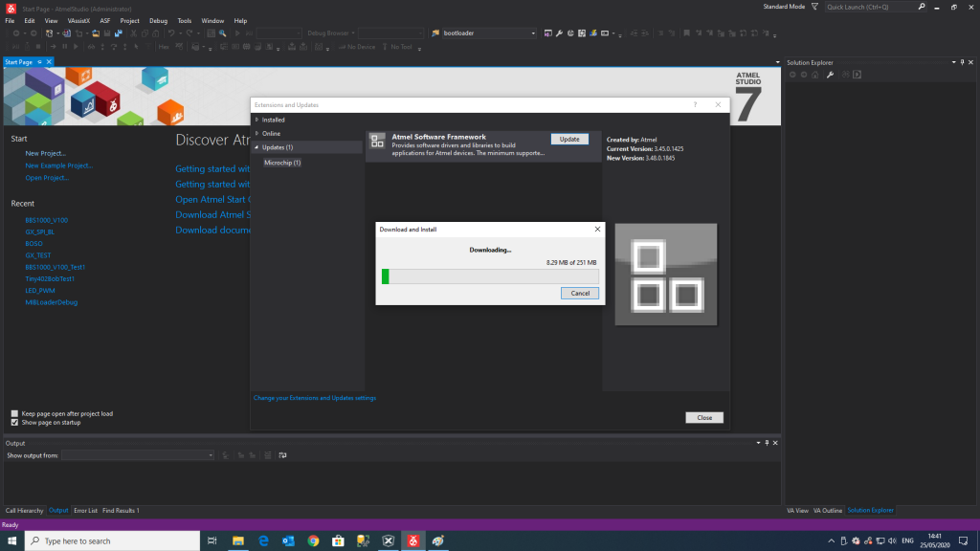
Task: Expand the Online category
Action: click(x=256, y=133)
